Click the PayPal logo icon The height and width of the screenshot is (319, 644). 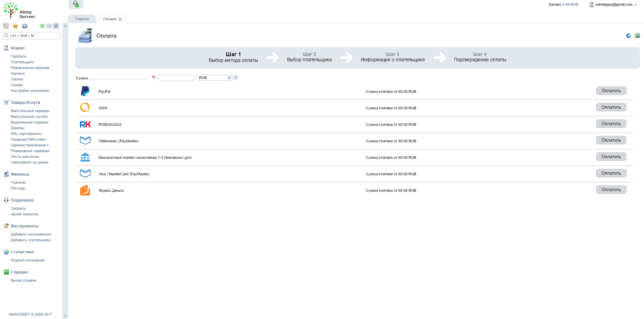tap(85, 91)
